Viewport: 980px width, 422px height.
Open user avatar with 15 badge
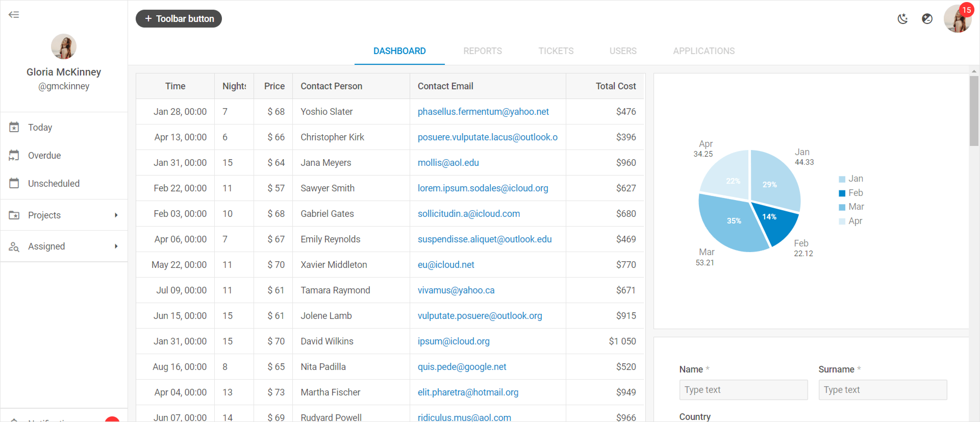(x=957, y=19)
